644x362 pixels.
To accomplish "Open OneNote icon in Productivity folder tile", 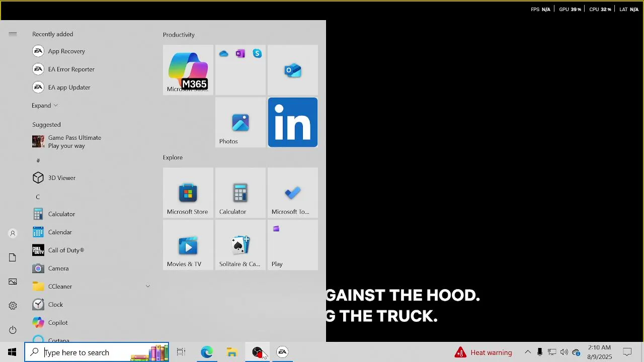I will pos(240,53).
